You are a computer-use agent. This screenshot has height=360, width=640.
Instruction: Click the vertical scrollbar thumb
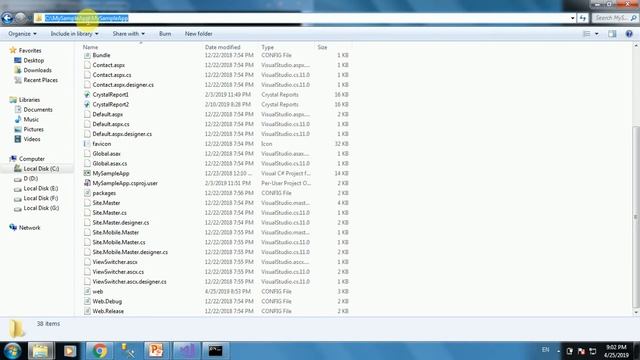(636, 216)
